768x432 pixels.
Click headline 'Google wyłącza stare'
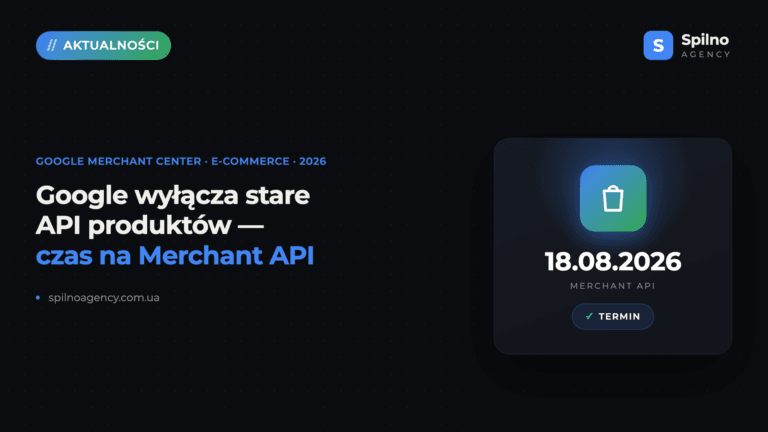click(x=173, y=195)
